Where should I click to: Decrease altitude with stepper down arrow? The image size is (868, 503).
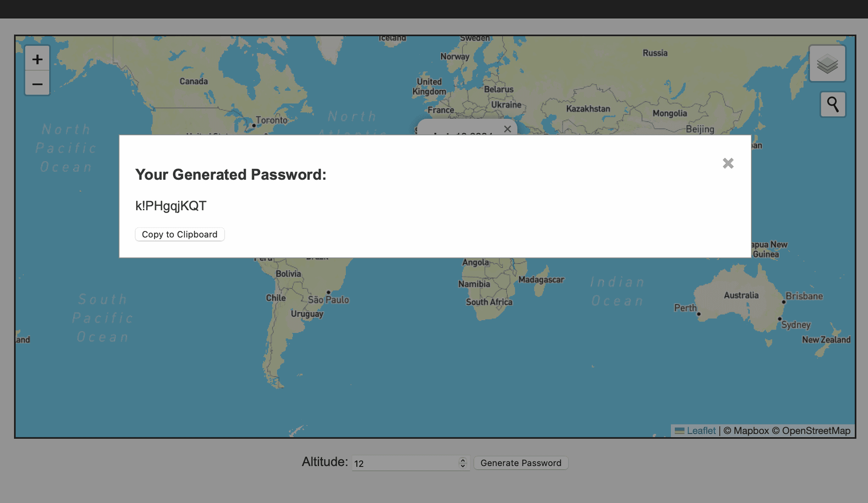point(463,466)
